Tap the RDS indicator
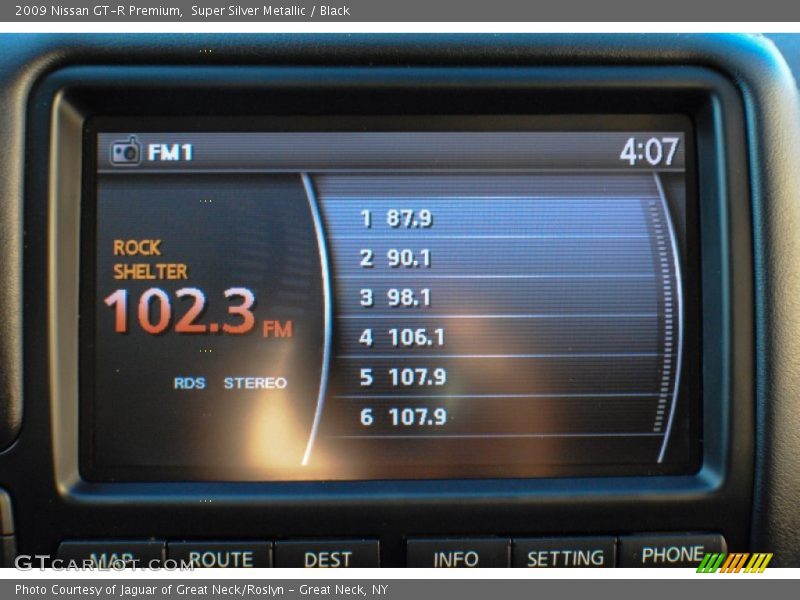The height and width of the screenshot is (600, 800). point(189,383)
